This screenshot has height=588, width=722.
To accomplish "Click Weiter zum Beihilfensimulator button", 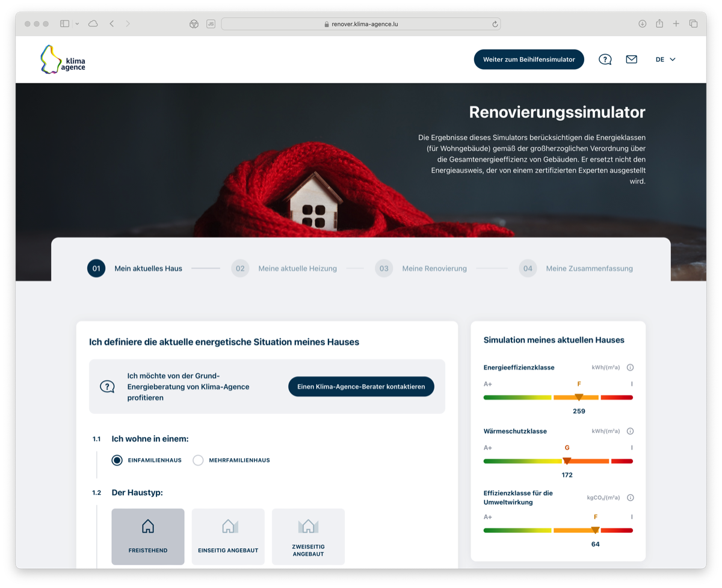I will pyautogui.click(x=529, y=60).
